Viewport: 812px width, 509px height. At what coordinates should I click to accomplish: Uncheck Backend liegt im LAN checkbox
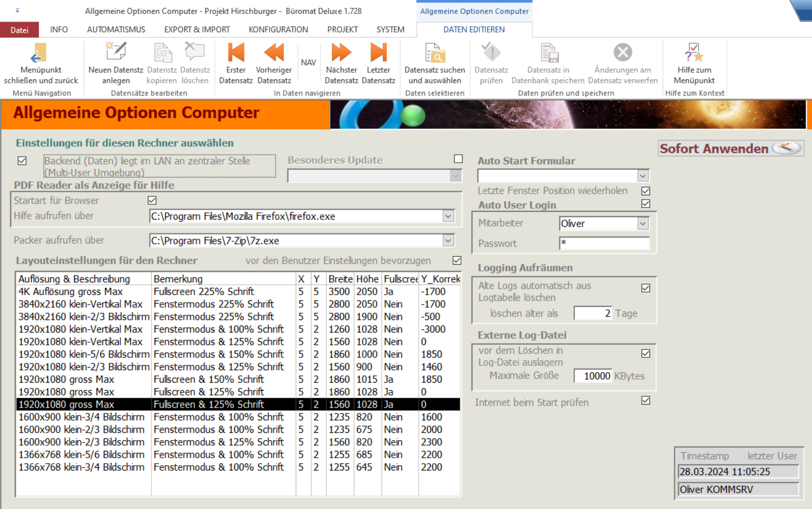(22, 161)
